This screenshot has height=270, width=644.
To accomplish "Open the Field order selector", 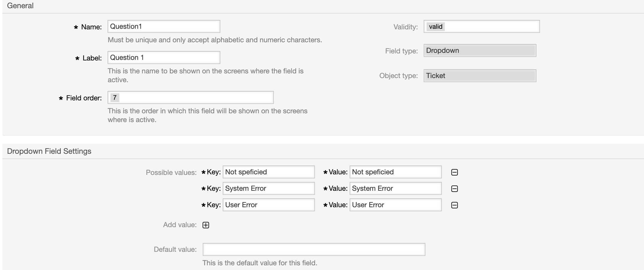I will (194, 97).
